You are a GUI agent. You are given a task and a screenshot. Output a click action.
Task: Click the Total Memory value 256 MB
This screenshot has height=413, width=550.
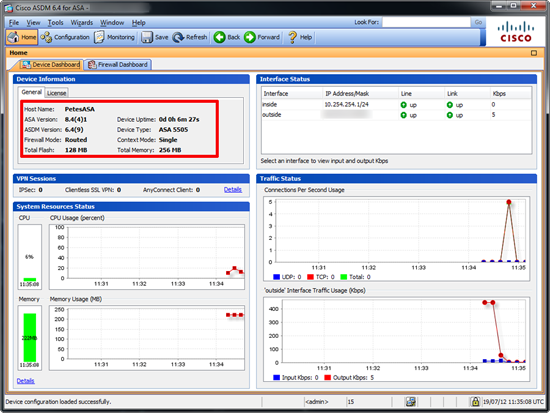click(x=170, y=150)
